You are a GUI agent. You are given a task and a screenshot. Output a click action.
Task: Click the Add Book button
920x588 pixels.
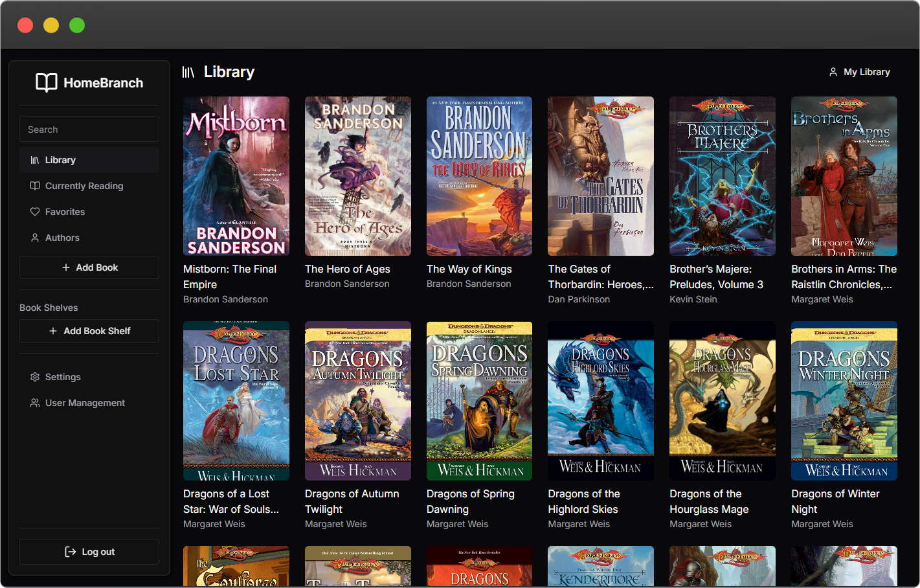[x=89, y=267]
